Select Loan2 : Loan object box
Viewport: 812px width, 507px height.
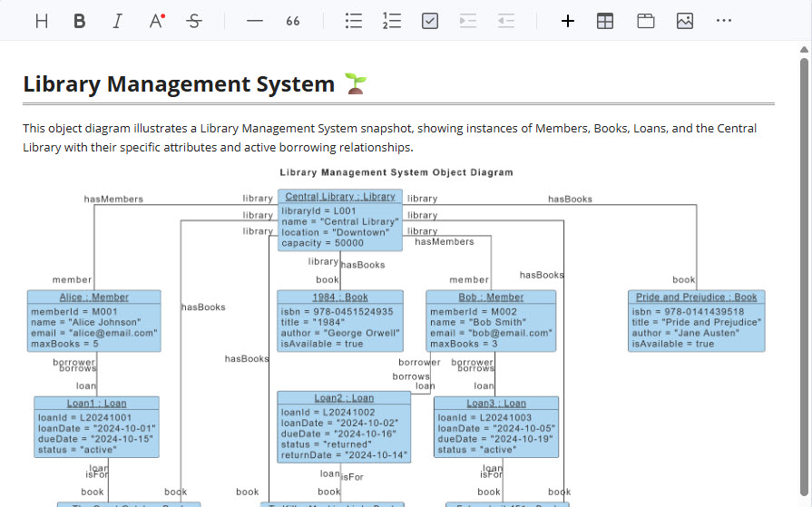coord(344,427)
